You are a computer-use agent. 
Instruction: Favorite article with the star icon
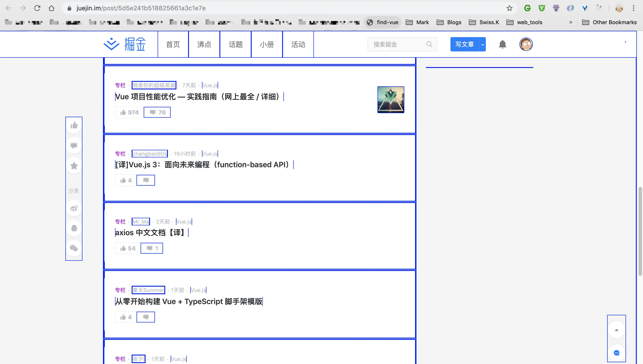74,166
